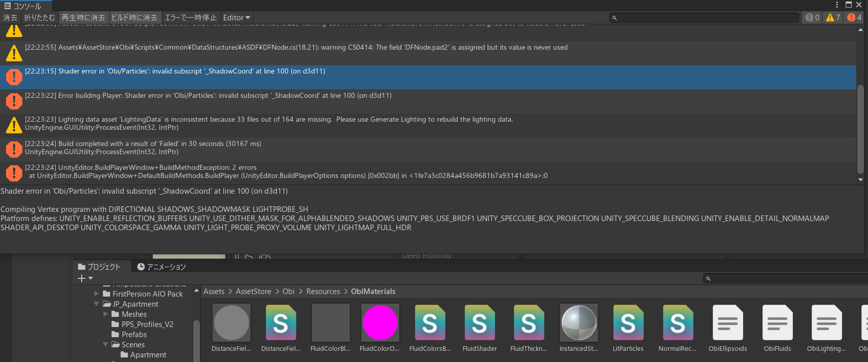Viewport: 868px width, 362px height.
Task: Select the FluidShader shader asset icon
Action: [479, 323]
